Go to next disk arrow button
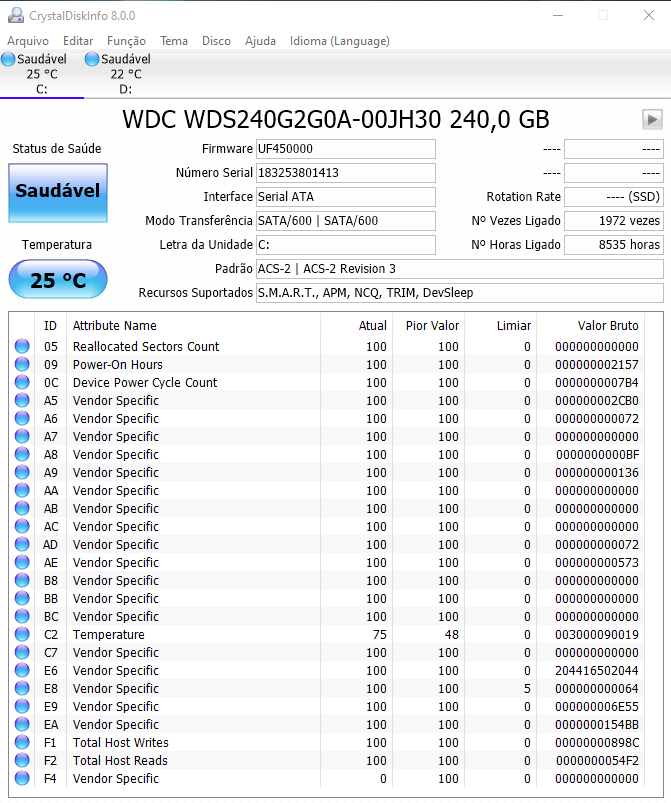This screenshot has width=671, height=803. point(652,119)
